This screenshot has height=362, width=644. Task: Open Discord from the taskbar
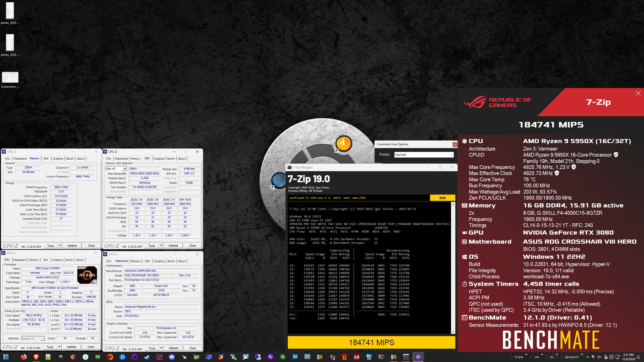click(x=172, y=357)
